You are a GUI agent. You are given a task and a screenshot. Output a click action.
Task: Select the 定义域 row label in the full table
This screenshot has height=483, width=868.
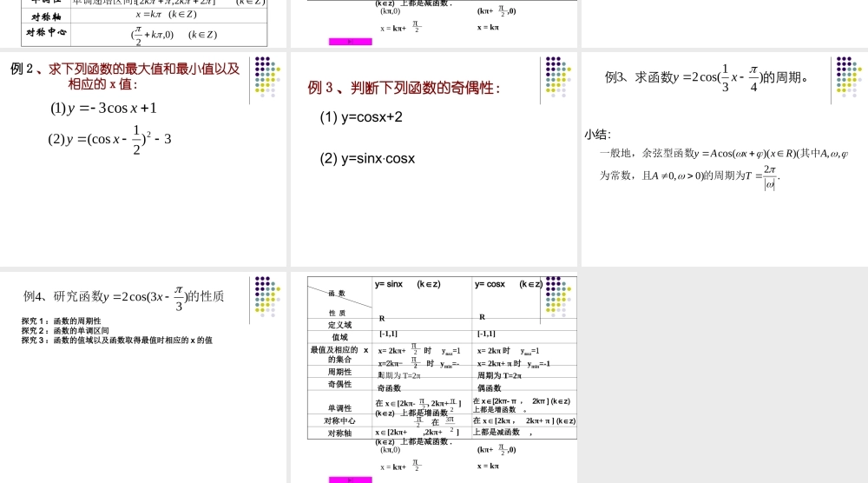[339, 325]
